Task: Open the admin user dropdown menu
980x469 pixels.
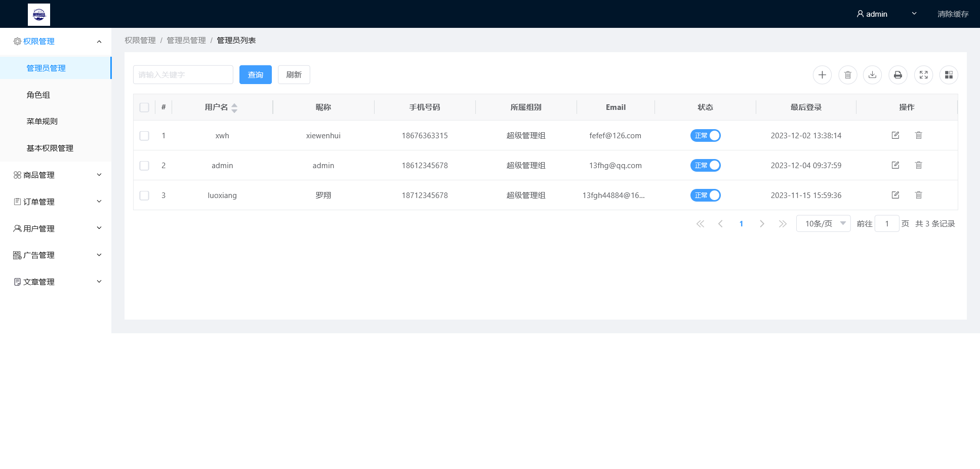Action: pos(886,14)
